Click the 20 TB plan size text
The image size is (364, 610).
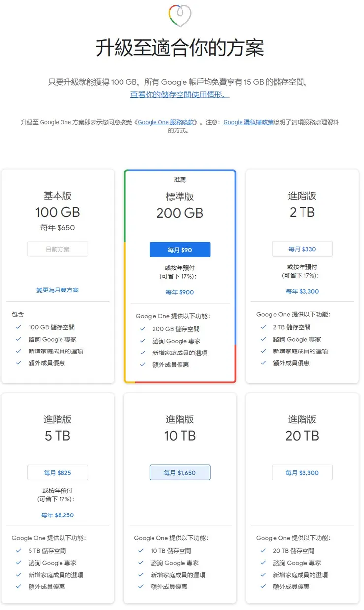302,436
